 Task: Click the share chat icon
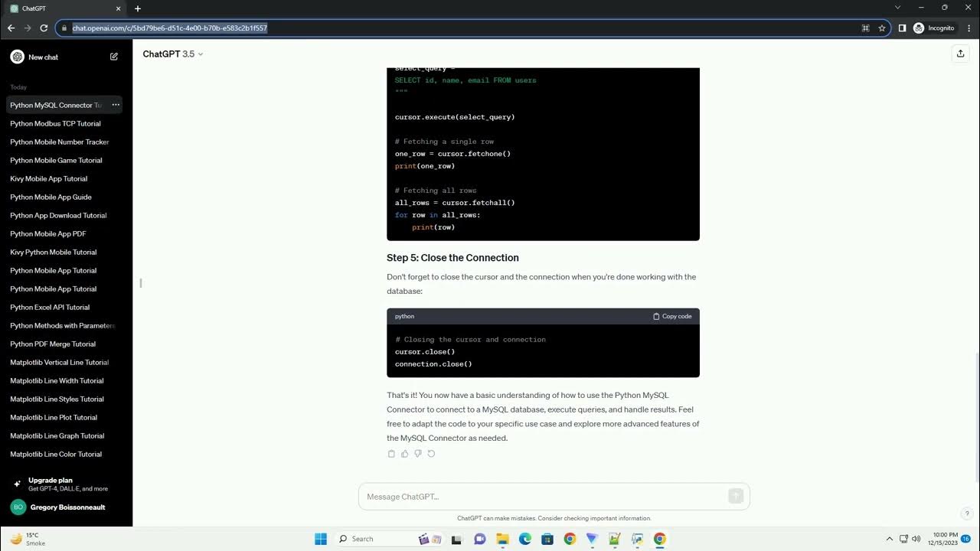click(960, 54)
